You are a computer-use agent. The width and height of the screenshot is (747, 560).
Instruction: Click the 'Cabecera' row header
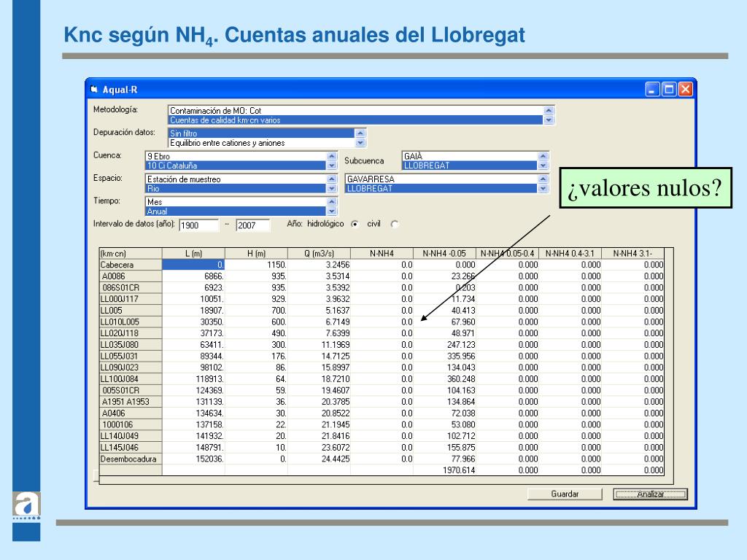point(131,265)
